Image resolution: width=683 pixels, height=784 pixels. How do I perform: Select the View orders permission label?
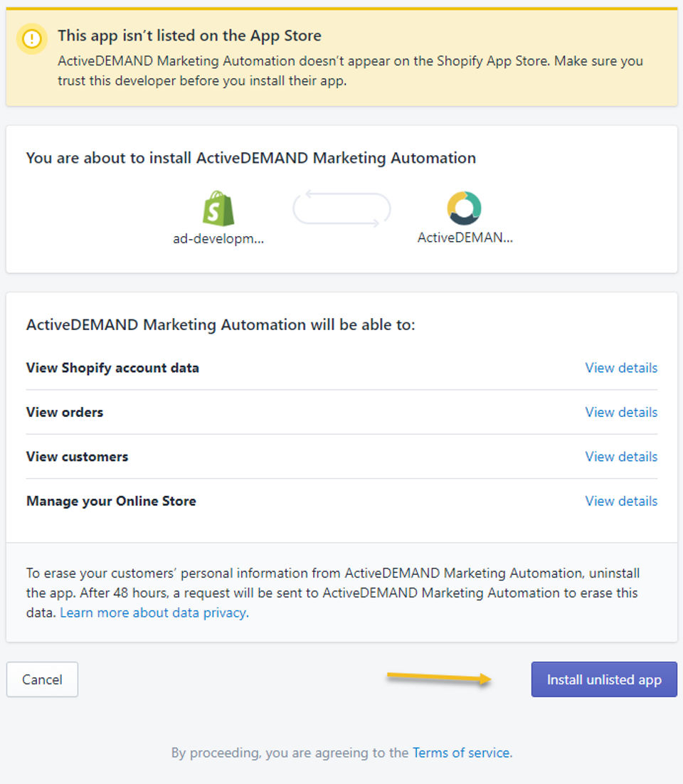point(65,412)
